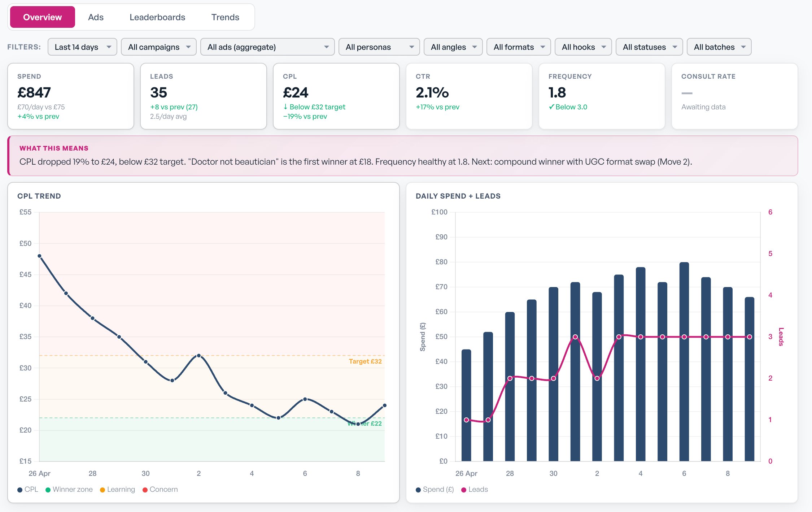Click the +4% vs prev spend text
This screenshot has height=512, width=812.
pos(38,116)
